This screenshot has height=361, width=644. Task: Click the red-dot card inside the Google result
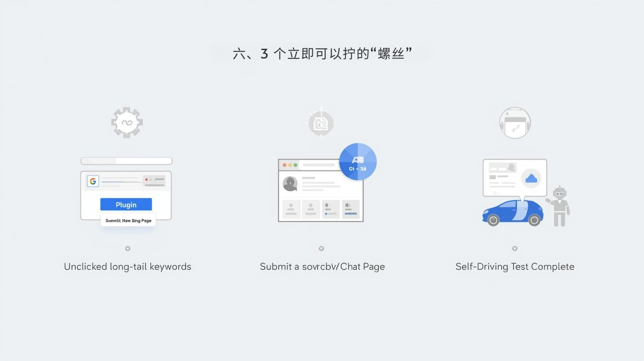click(x=154, y=180)
